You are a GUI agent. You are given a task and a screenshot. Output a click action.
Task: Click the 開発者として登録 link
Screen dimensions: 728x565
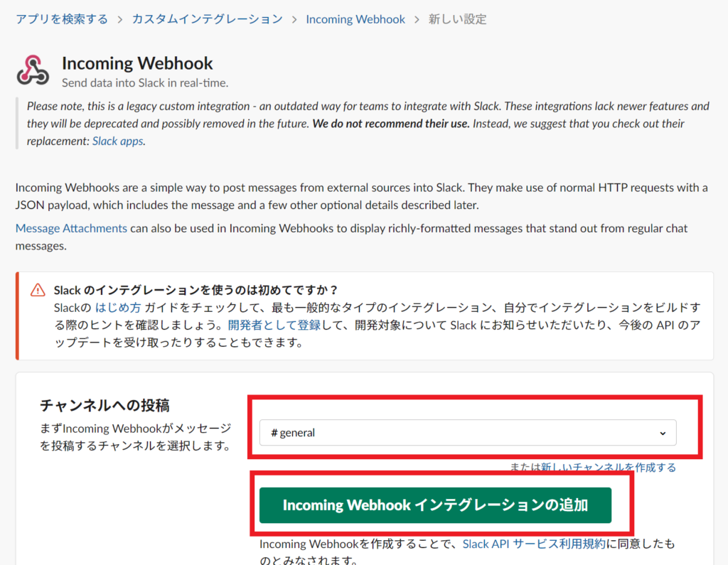[x=274, y=325]
